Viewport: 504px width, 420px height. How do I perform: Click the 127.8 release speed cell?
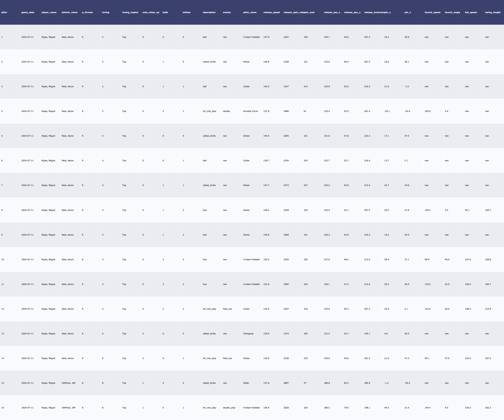266,111
